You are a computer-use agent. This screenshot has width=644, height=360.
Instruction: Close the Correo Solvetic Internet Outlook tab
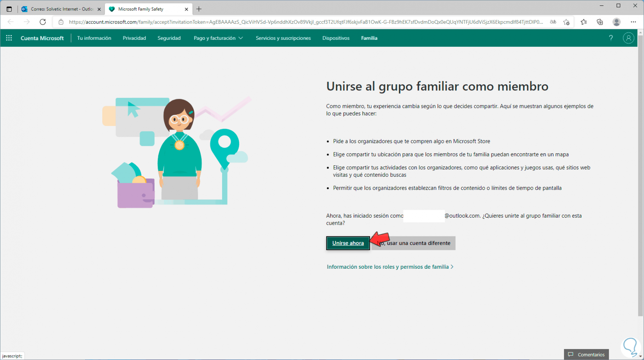(99, 9)
